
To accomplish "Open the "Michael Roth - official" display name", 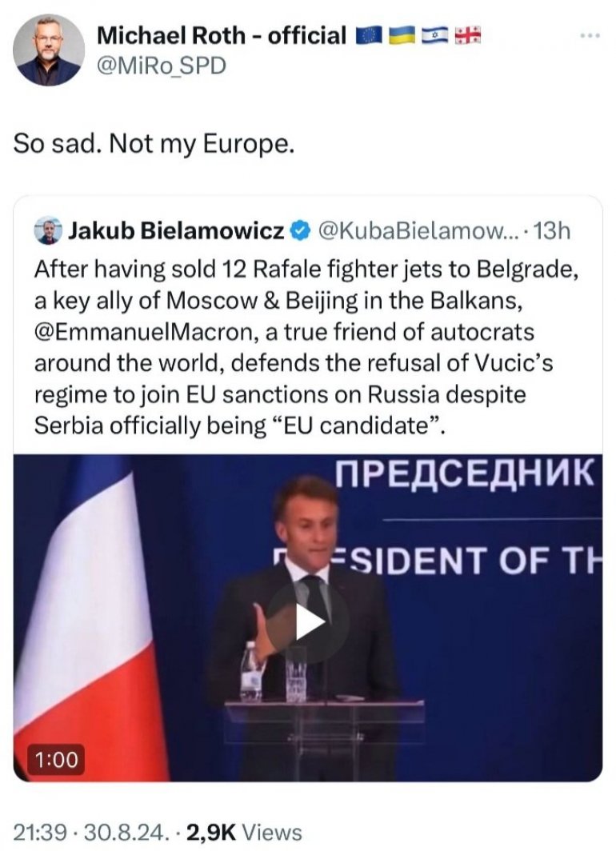I will pos(222,35).
